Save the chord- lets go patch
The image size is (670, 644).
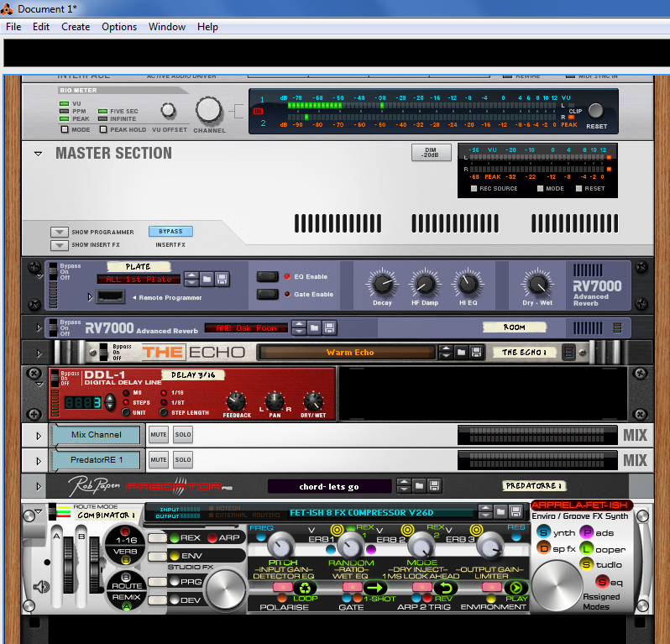tap(434, 486)
